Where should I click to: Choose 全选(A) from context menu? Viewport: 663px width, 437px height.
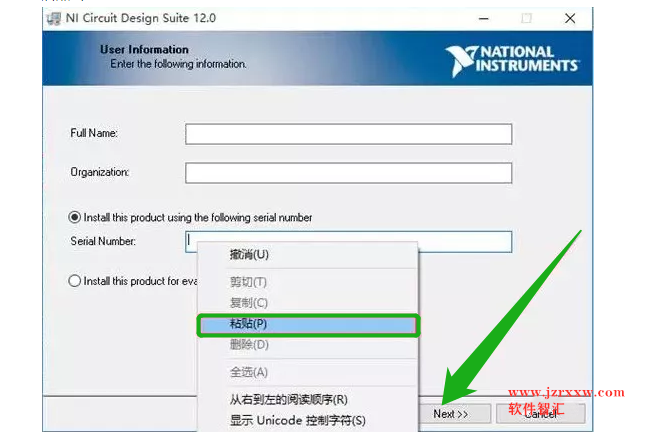coord(308,372)
